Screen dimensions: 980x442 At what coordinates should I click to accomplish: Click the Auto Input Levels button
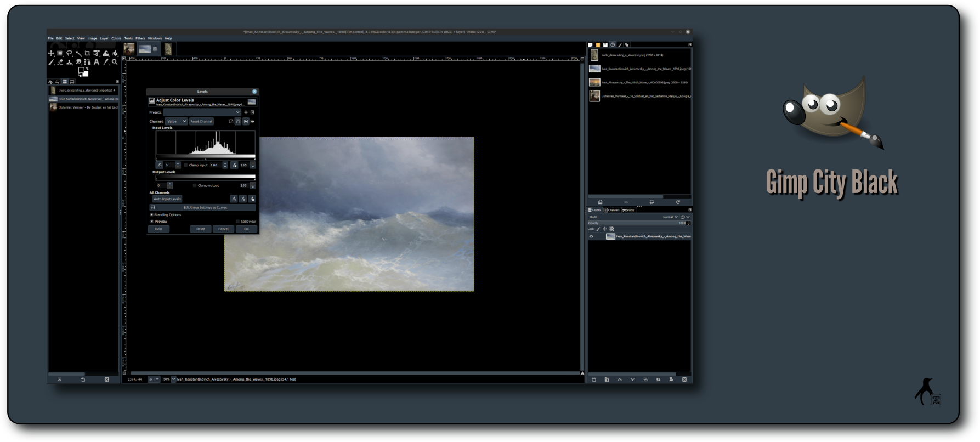click(x=167, y=199)
